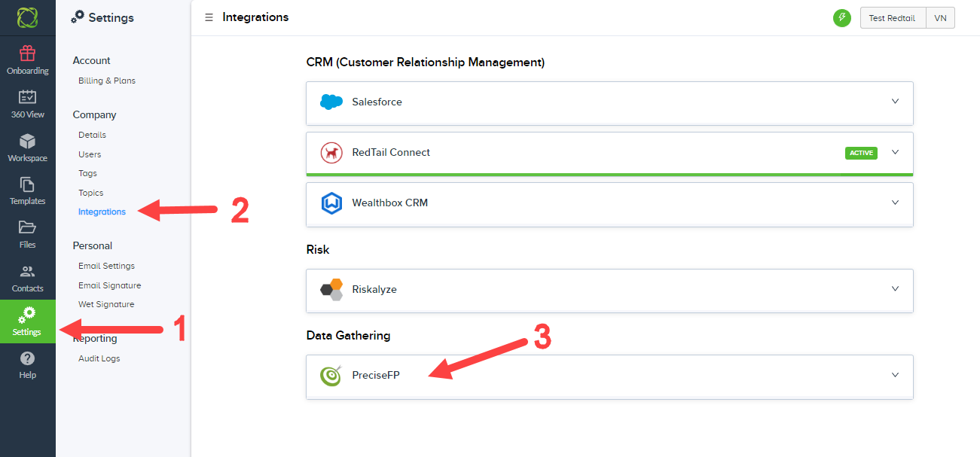Image resolution: width=980 pixels, height=457 pixels.
Task: Open Audit Logs report
Action: click(x=99, y=358)
